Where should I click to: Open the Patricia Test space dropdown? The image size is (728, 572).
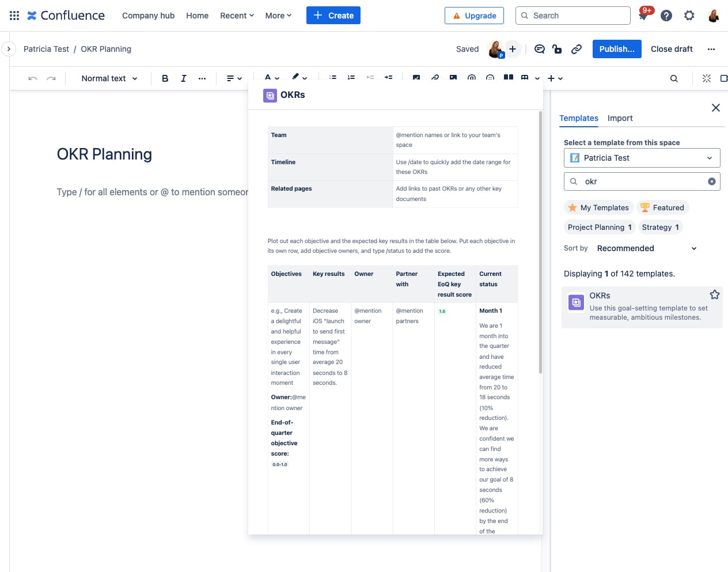pos(642,158)
